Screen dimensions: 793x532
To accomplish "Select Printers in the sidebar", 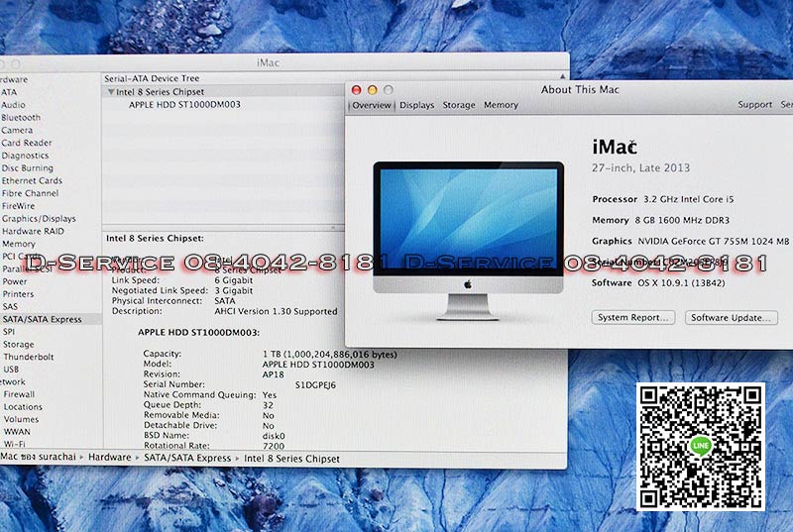I will coord(18,294).
